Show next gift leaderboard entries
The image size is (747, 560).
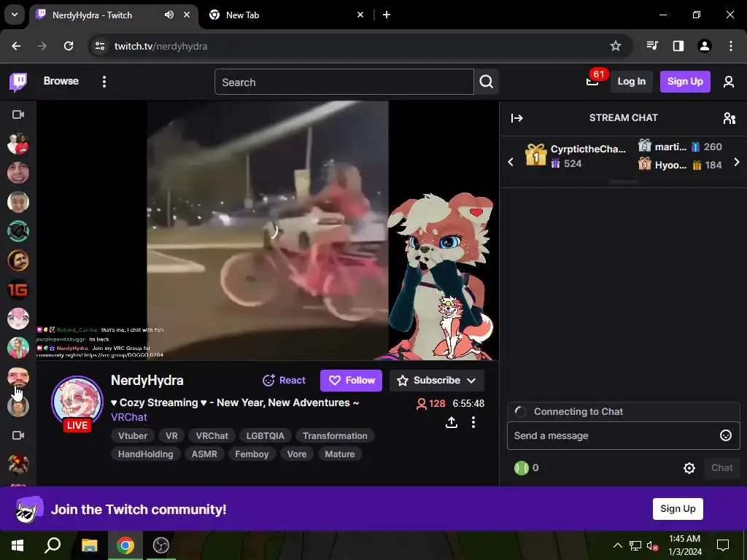tap(737, 162)
